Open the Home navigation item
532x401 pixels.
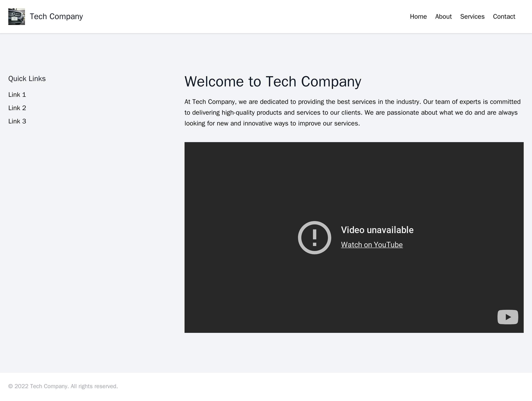click(x=418, y=16)
